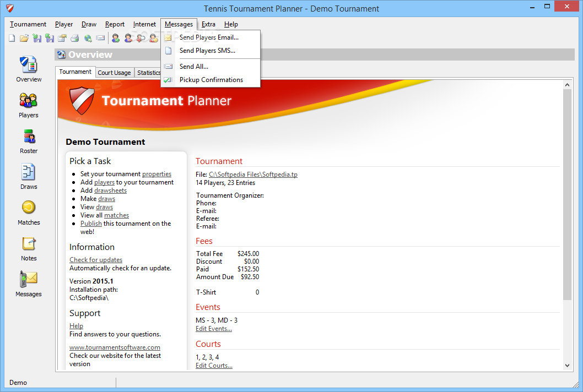Open tournament properties link
Viewport: 583px width, 392px height.
point(156,174)
